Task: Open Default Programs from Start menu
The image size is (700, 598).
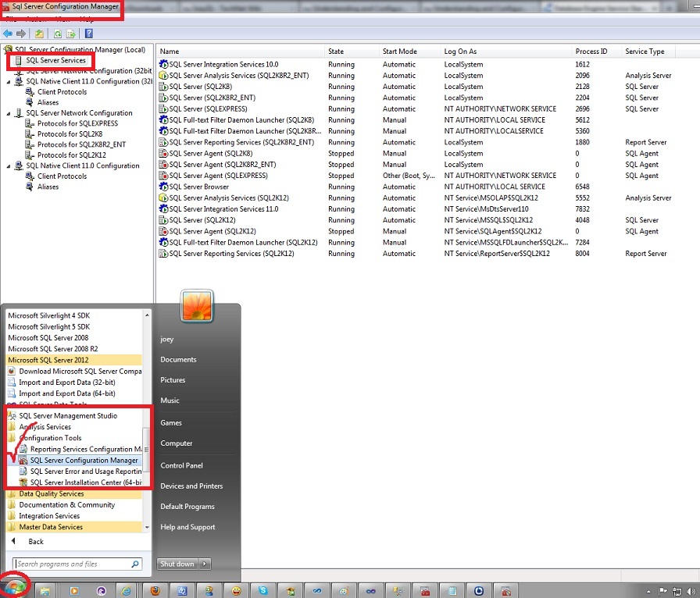Action: 187,507
